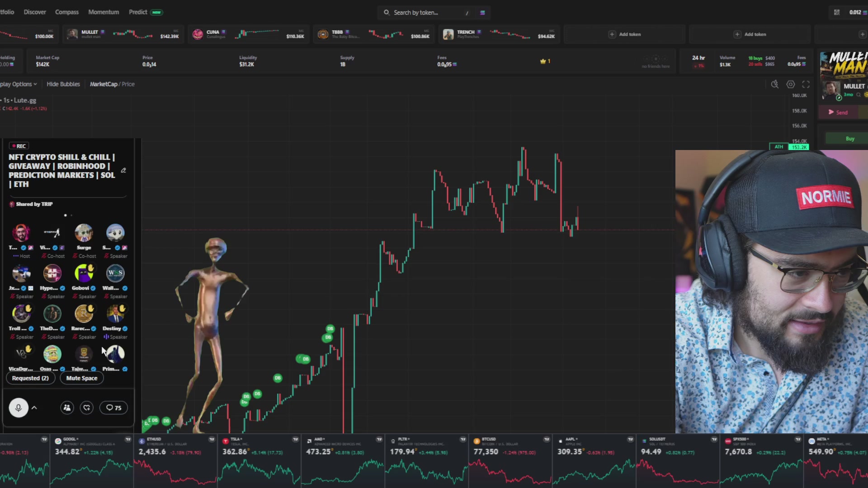Screen dimensions: 868x488
Task: Open the BTCUSD ticker widget menu
Action: coord(547,439)
